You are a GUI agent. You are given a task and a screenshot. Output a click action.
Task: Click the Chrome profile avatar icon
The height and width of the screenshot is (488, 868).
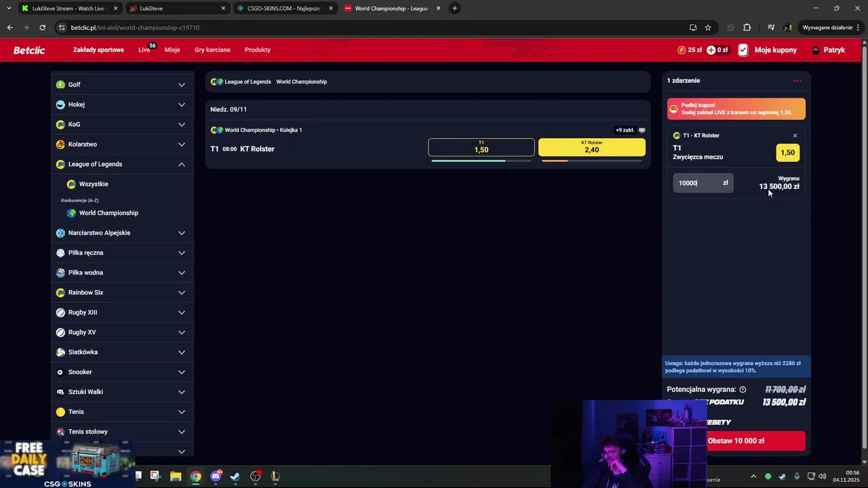point(788,28)
